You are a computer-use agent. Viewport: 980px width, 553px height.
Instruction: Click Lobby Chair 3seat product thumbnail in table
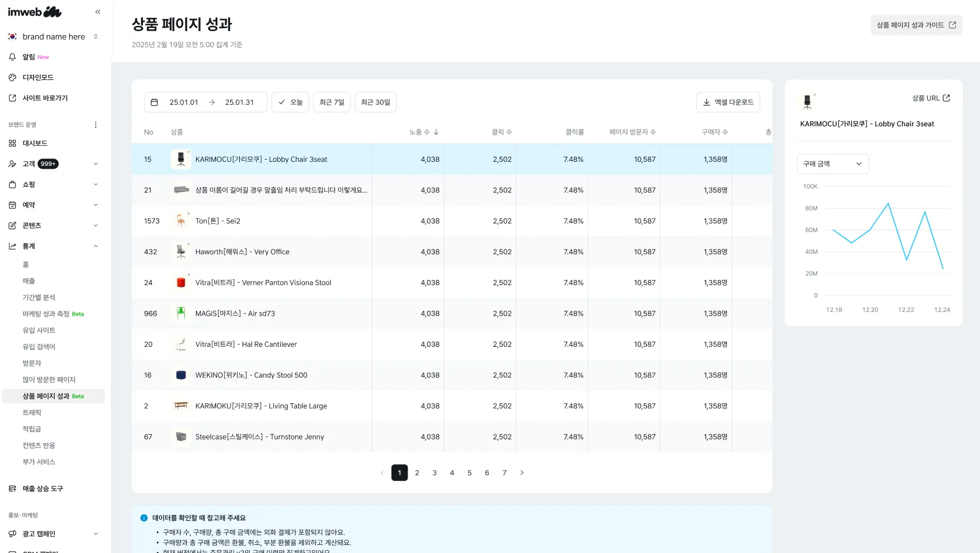[181, 159]
